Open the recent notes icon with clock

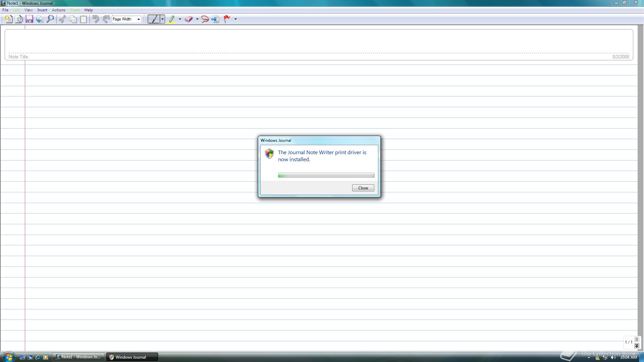19,19
